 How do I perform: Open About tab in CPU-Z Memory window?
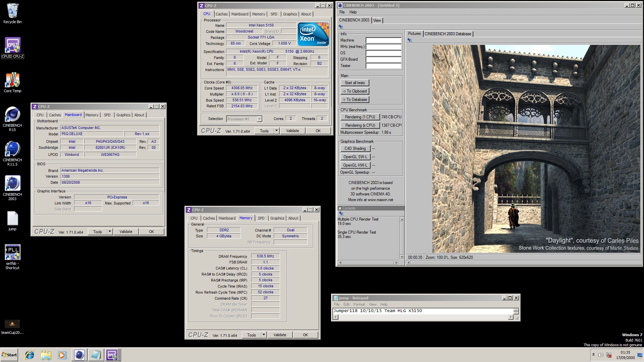pyautogui.click(x=293, y=218)
